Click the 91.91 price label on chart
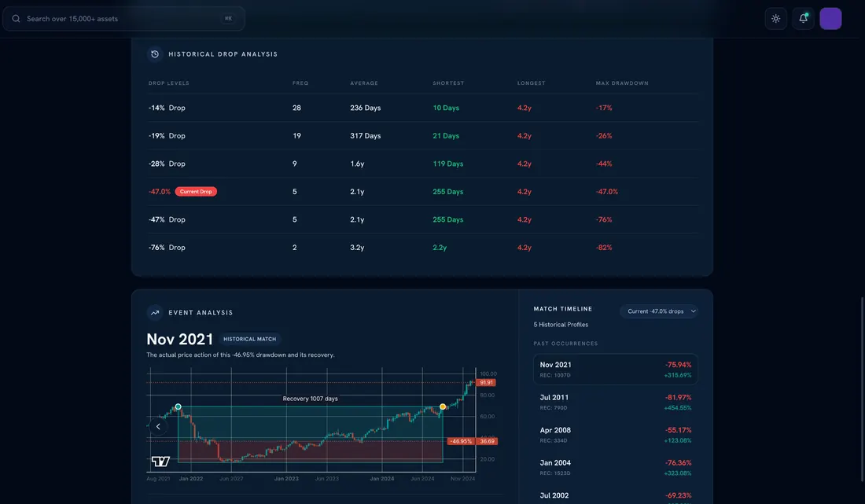This screenshot has height=504, width=865. 486,383
